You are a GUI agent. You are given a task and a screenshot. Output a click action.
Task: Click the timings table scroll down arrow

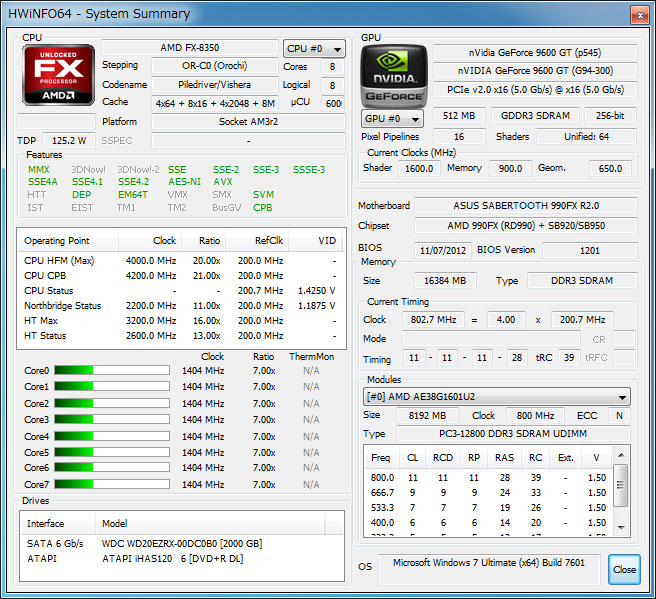point(621,527)
